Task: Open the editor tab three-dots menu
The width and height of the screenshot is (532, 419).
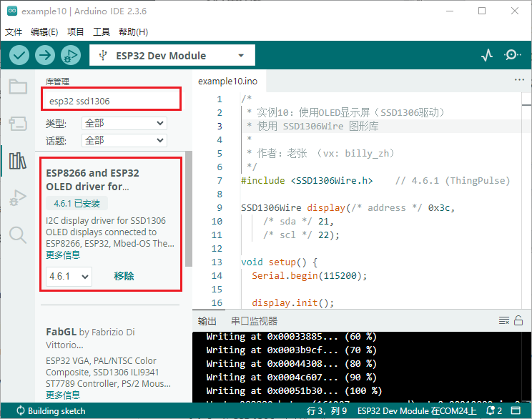Action: (x=519, y=80)
